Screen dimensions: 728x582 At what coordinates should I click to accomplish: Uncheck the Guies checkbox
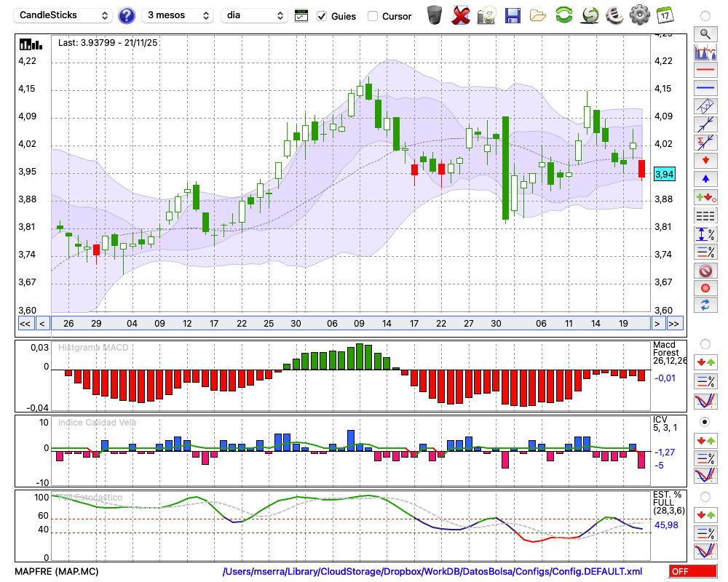[322, 16]
